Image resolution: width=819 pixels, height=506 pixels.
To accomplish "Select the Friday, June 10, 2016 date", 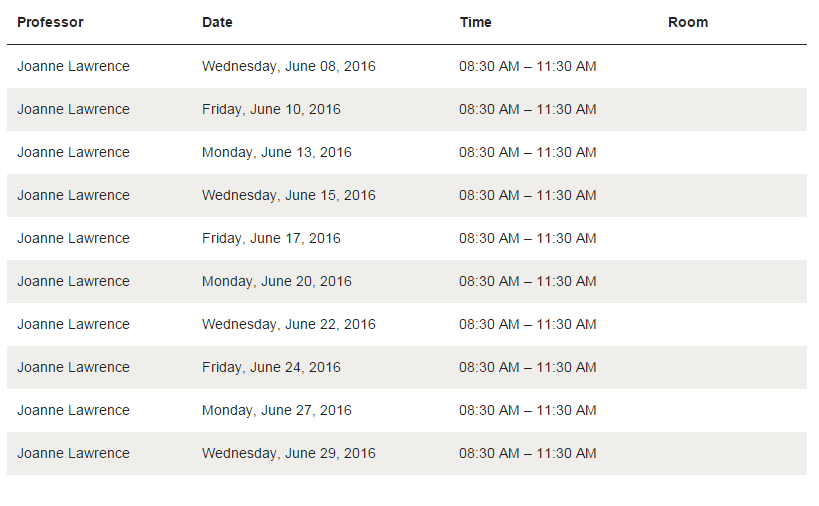I will coord(271,109).
